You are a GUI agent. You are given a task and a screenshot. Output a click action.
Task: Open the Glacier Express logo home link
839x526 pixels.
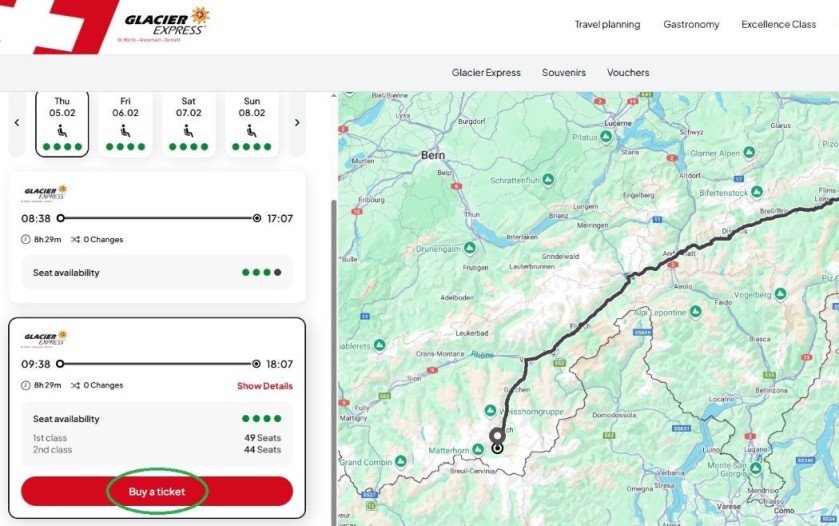pyautogui.click(x=166, y=25)
